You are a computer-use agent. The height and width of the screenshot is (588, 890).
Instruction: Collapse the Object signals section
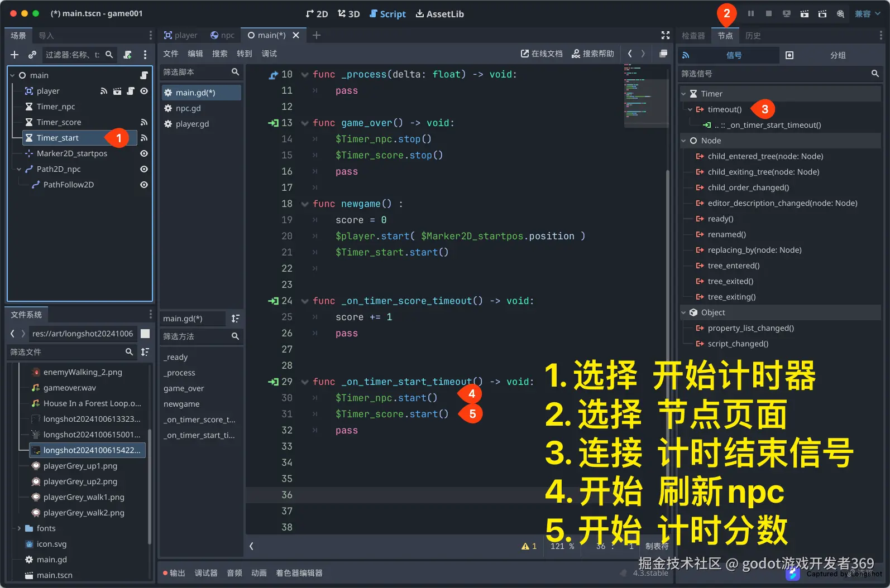point(683,312)
